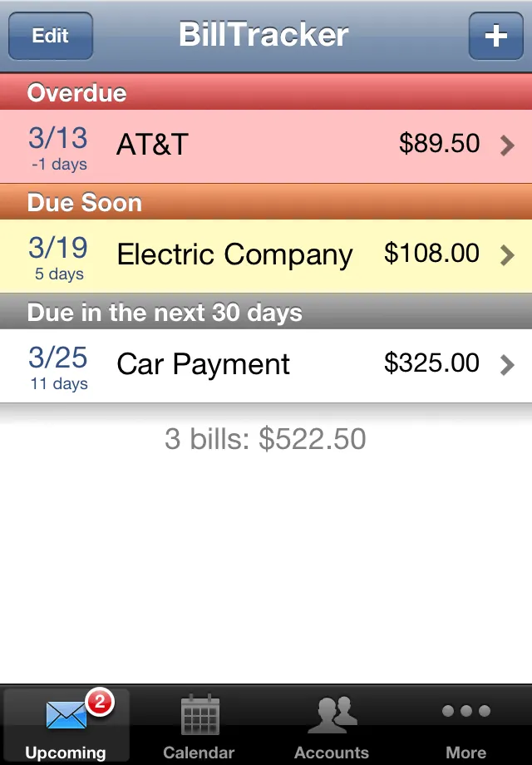Viewport: 532px width, 765px height.
Task: Tap the Car Payment entry
Action: [x=249, y=363]
